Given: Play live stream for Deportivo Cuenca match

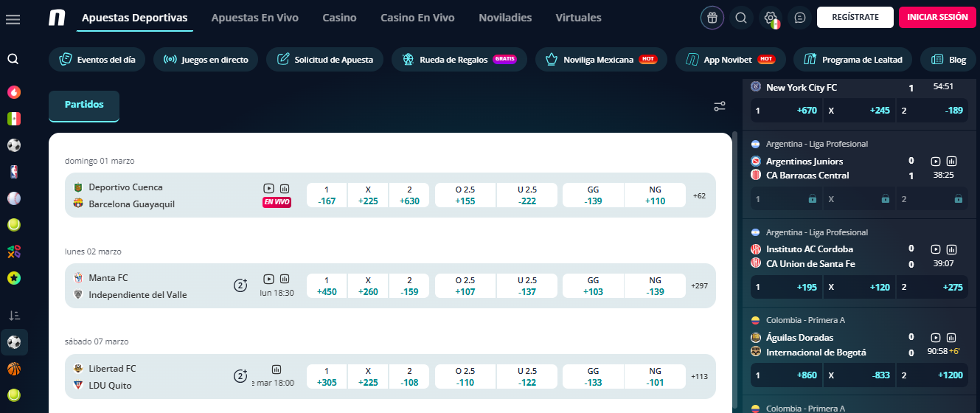Looking at the screenshot, I should (268, 189).
